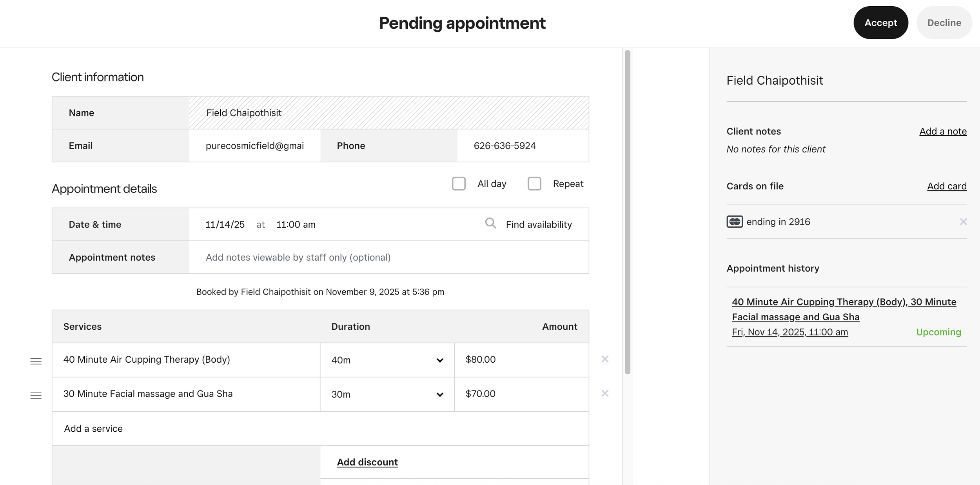
Task: Remove the 40 Minute Air Cupping service
Action: (x=605, y=359)
